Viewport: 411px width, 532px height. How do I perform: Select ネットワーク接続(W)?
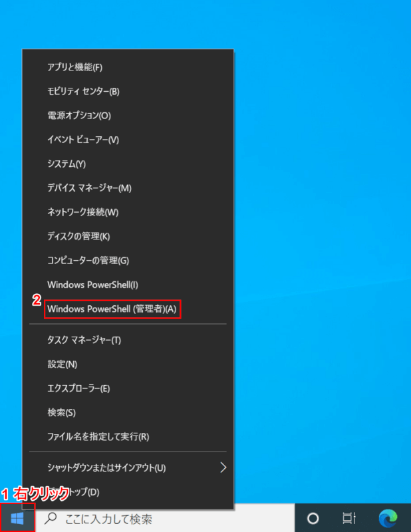[x=128, y=212]
